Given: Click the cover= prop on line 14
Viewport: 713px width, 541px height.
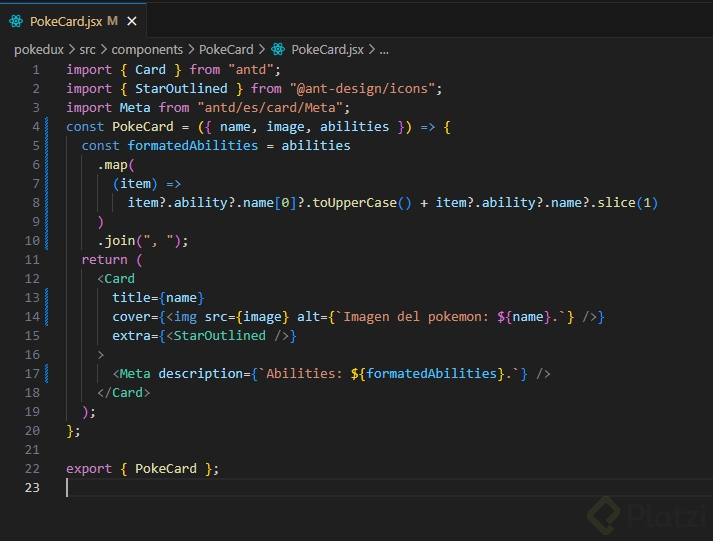Looking at the screenshot, I should 135,317.
